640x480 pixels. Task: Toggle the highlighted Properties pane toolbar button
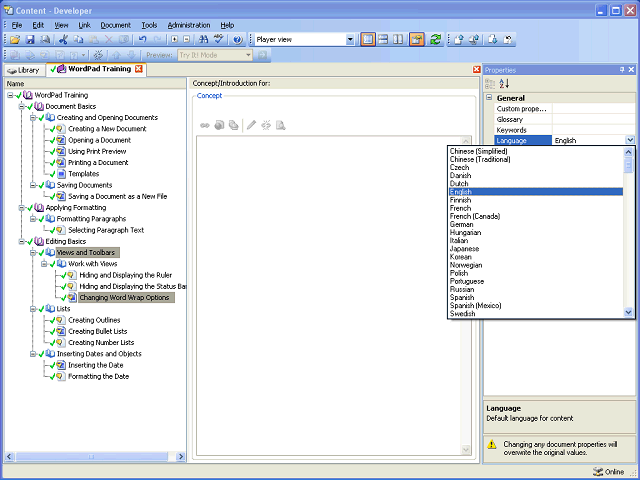(x=417, y=40)
